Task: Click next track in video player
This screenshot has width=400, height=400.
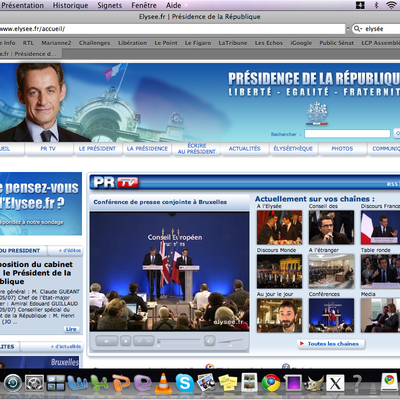Action: 149,341
